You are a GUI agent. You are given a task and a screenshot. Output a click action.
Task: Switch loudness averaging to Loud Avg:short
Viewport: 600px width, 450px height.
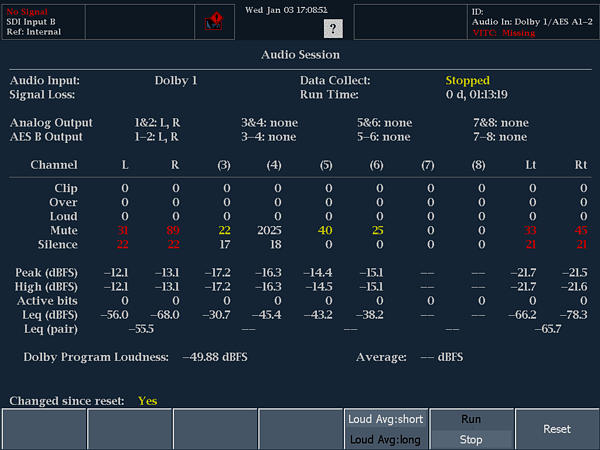(x=385, y=419)
